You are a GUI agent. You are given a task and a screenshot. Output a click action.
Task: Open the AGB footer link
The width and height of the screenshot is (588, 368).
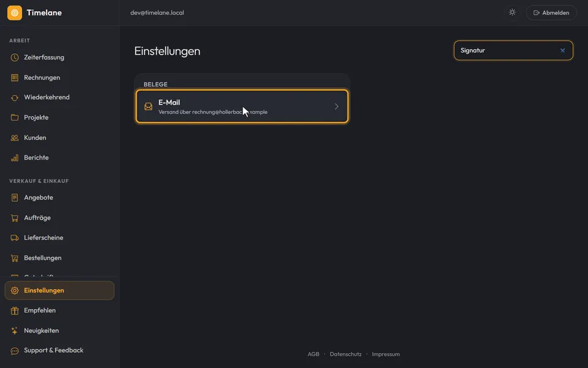[x=314, y=354]
